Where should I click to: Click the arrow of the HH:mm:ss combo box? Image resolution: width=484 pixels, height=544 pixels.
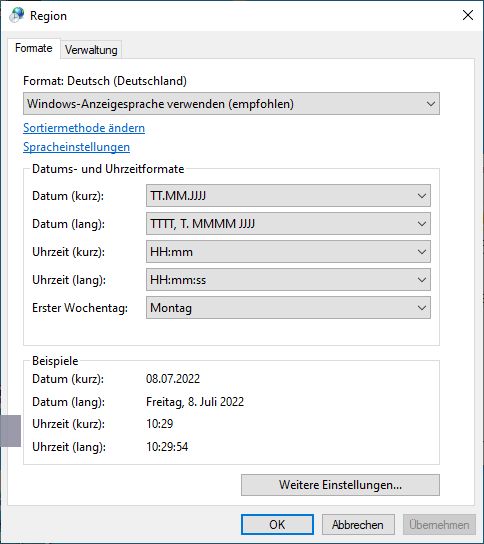[x=422, y=280]
